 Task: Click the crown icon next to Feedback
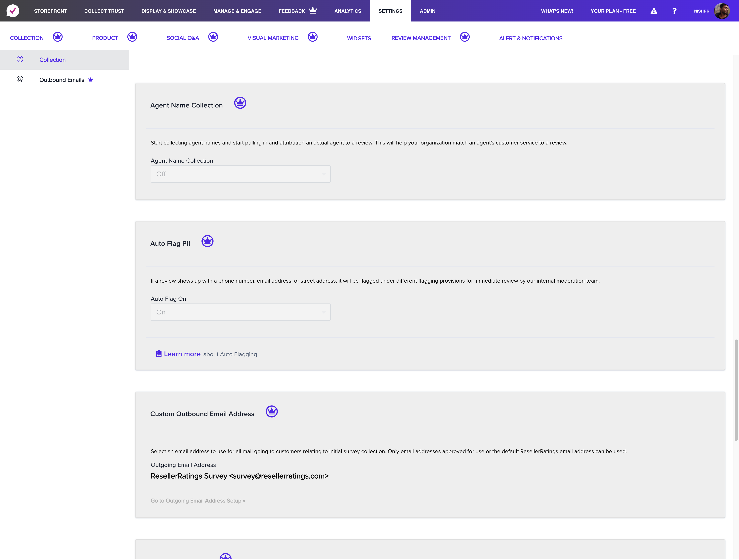[313, 10]
